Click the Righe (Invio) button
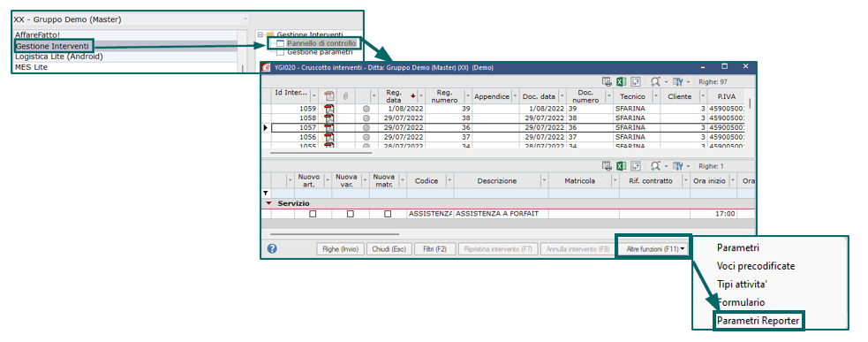868x342 pixels. click(340, 249)
